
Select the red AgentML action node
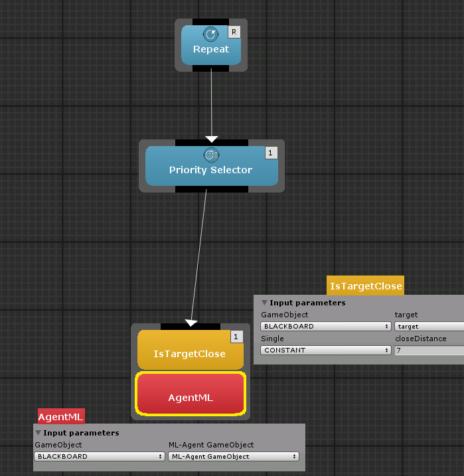point(191,394)
